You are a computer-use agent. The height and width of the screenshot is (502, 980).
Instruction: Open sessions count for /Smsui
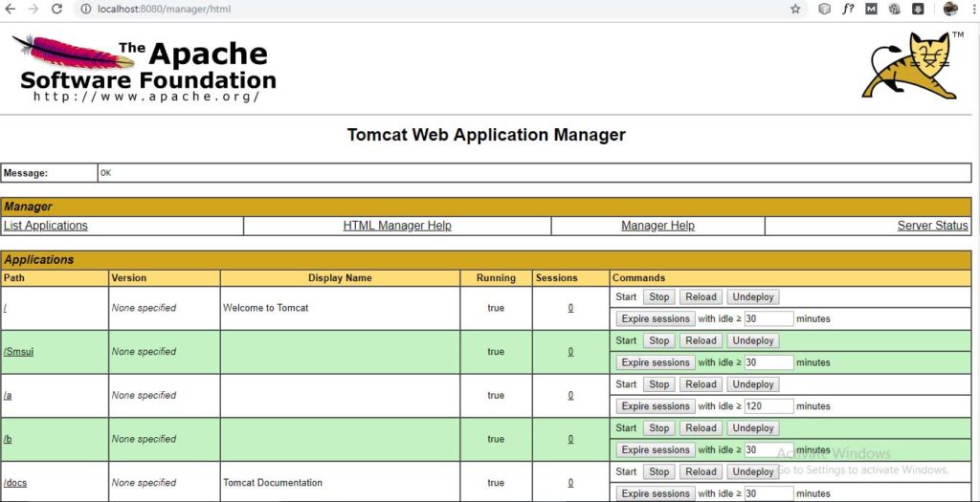click(x=570, y=352)
